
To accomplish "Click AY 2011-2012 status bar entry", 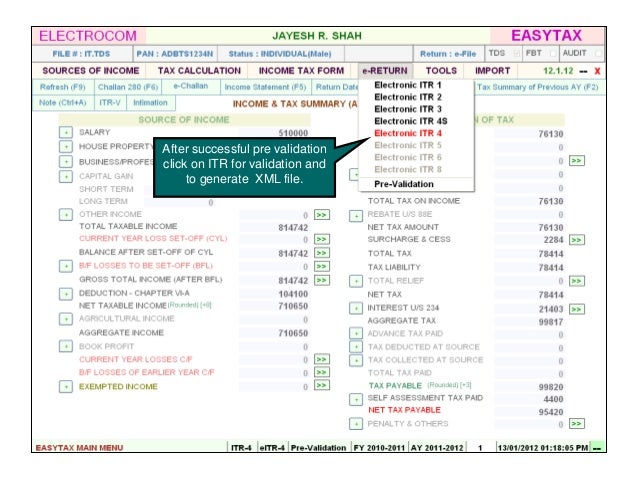I will pyautogui.click(x=437, y=448).
